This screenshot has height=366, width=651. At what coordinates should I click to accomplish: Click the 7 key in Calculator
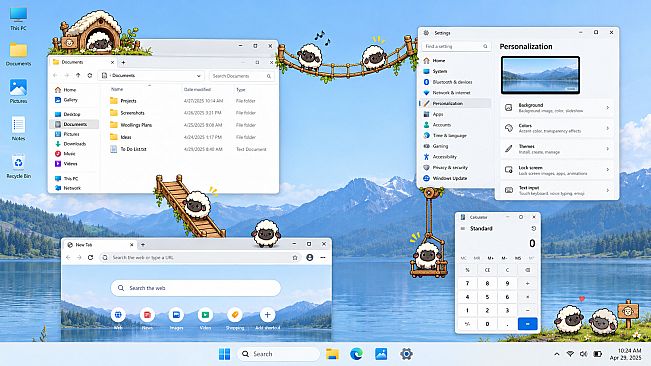point(467,283)
